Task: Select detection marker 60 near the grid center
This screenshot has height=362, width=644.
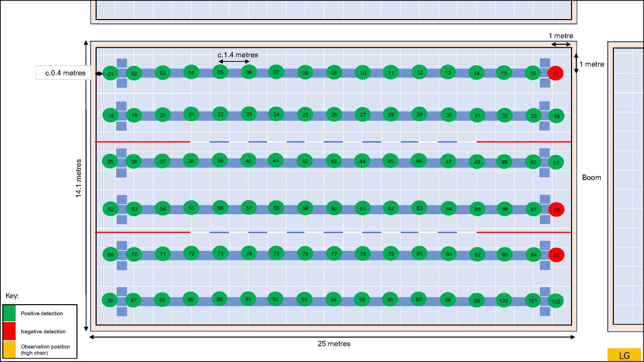Action: 333,208
